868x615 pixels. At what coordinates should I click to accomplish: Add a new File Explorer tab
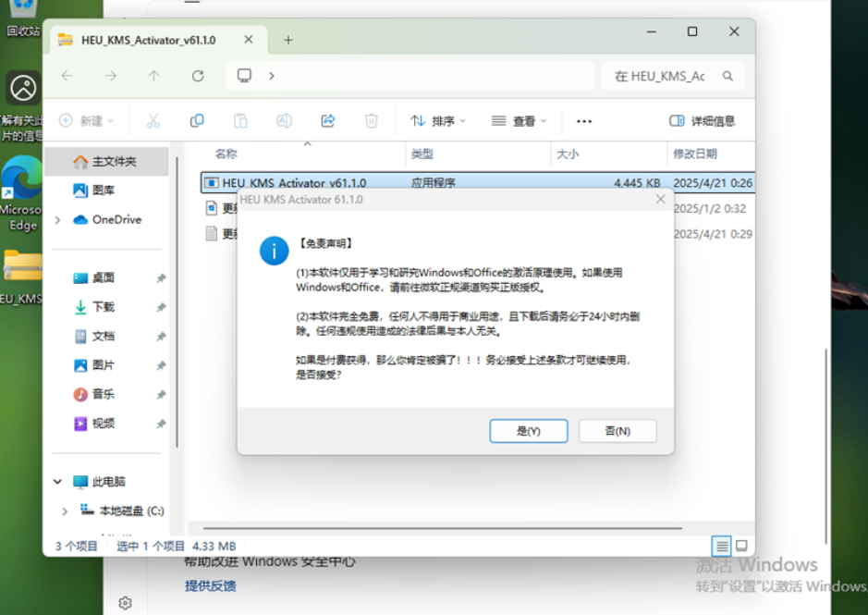(288, 40)
